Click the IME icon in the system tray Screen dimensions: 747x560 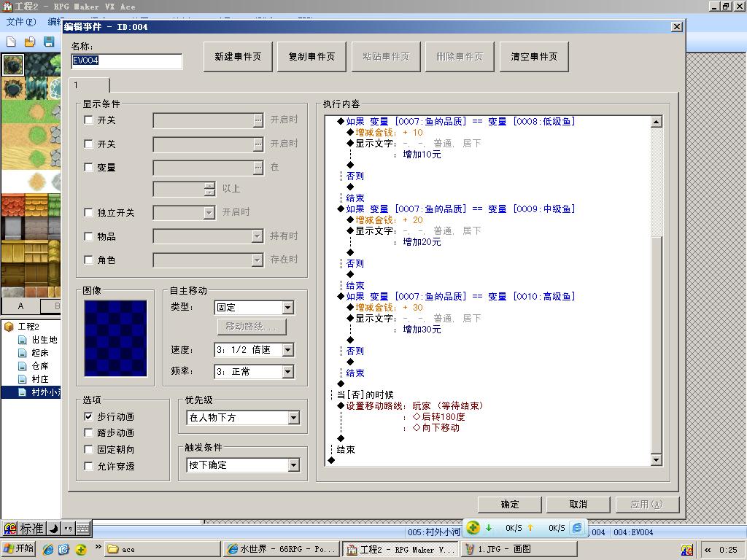click(x=687, y=550)
